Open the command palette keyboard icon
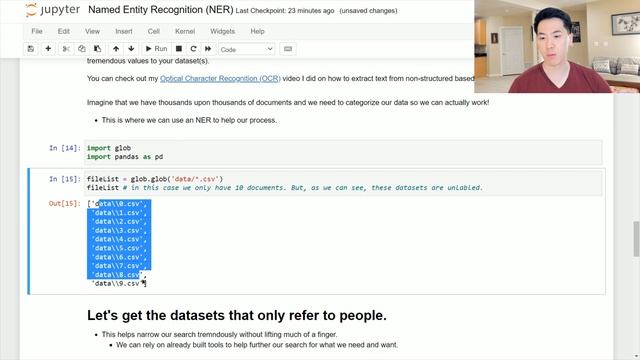This screenshot has width=640, height=360. click(x=288, y=49)
